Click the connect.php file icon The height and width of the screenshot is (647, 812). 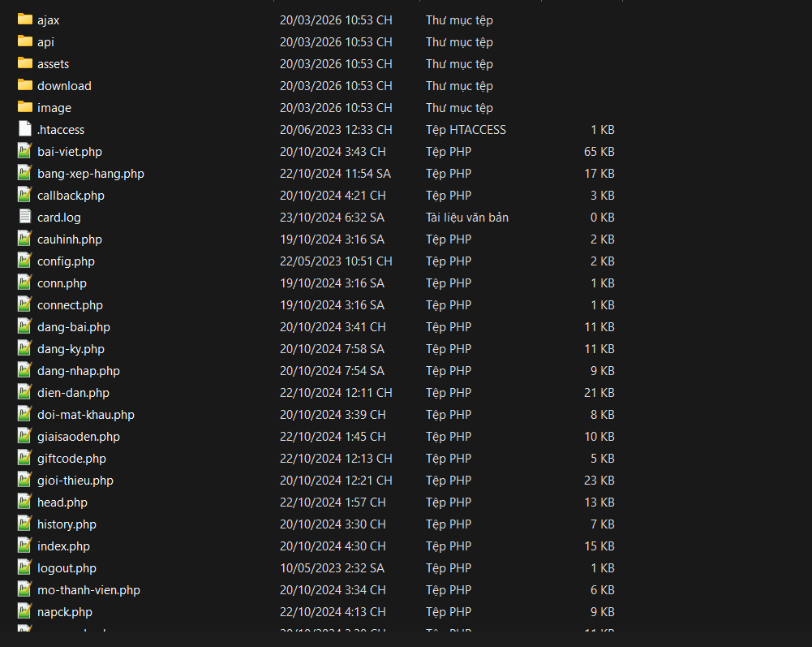click(x=25, y=304)
